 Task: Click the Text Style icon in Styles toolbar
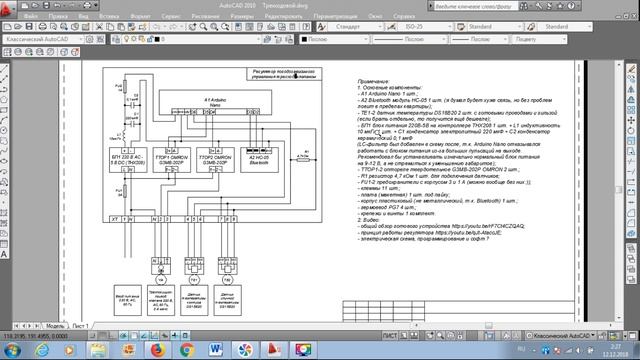click(322, 27)
